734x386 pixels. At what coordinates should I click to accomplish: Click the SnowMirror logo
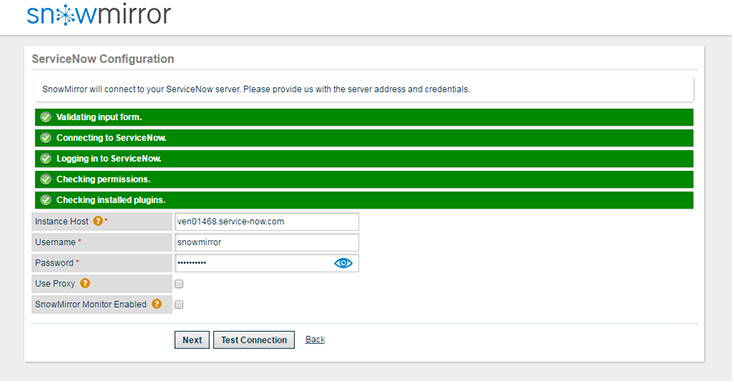(99, 14)
